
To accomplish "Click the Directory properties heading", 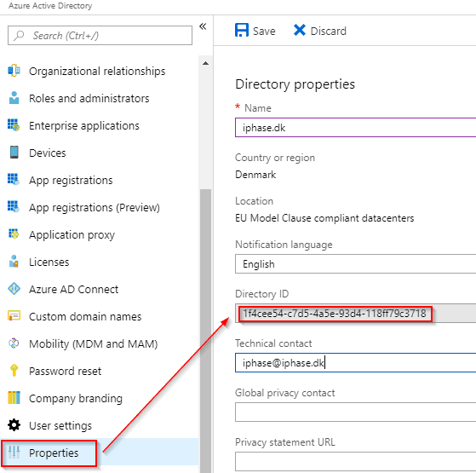I will [295, 84].
